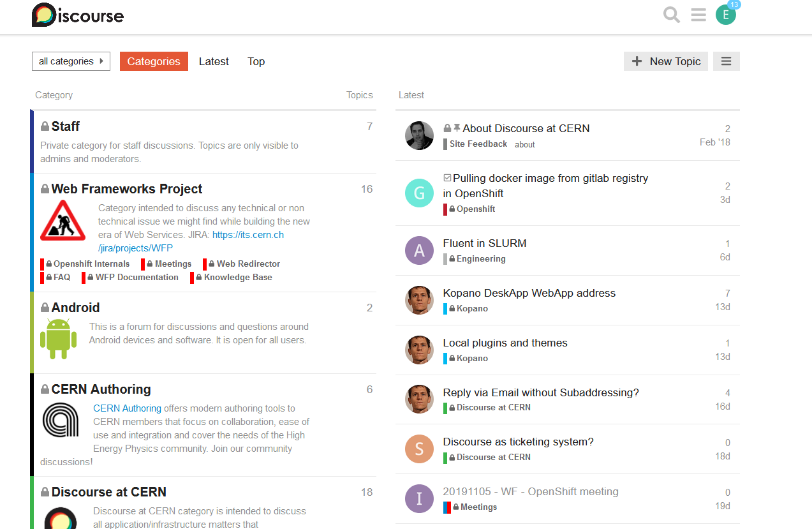Click reply count 7 on Kopano DeskApp topic
Image resolution: width=812 pixels, height=529 pixels.
click(x=728, y=294)
